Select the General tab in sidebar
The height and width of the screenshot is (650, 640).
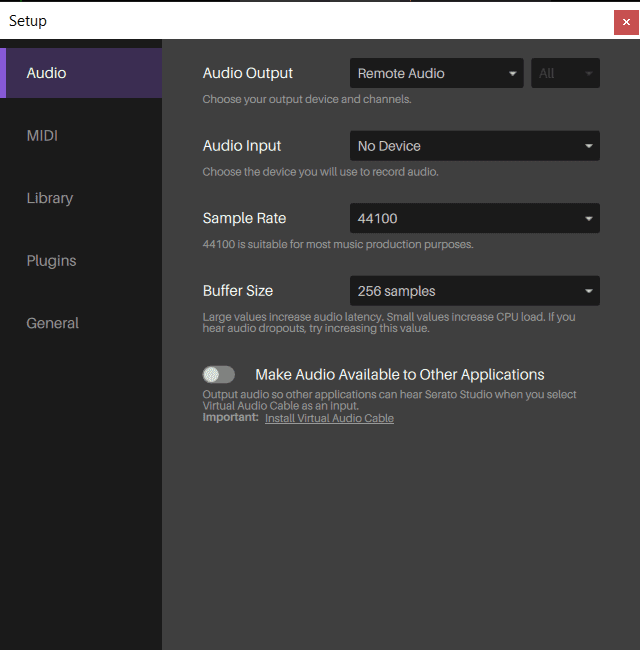point(52,323)
